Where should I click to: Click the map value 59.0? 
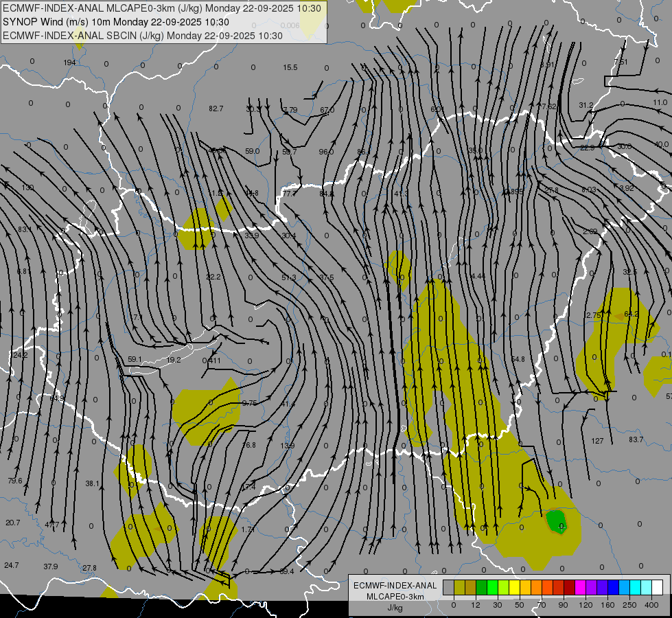[x=253, y=151]
